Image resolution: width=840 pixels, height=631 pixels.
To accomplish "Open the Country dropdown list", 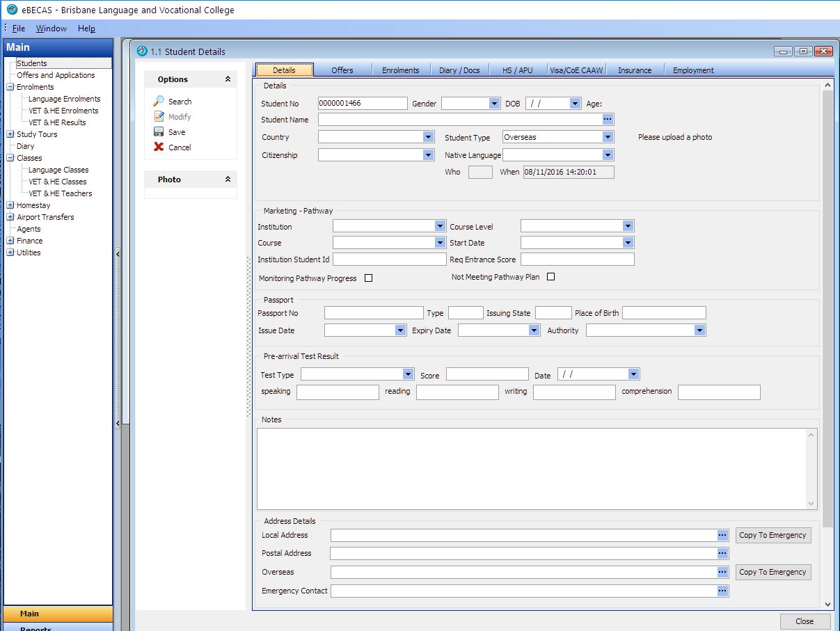I will tap(428, 137).
